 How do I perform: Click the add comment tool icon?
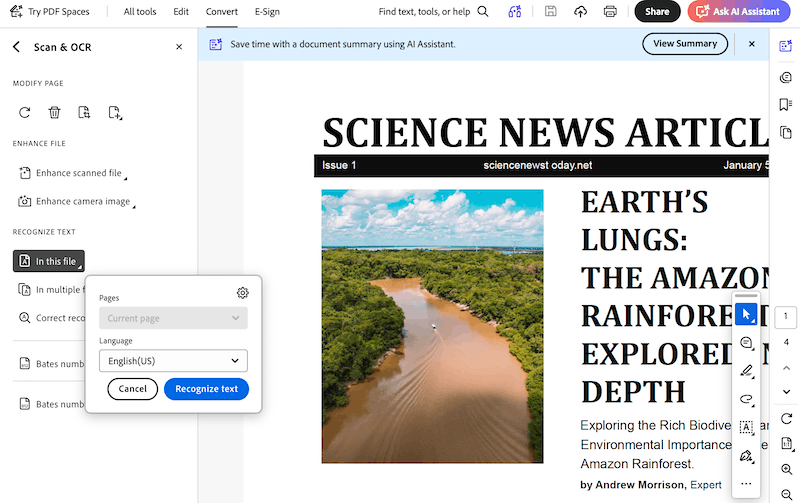click(x=746, y=343)
